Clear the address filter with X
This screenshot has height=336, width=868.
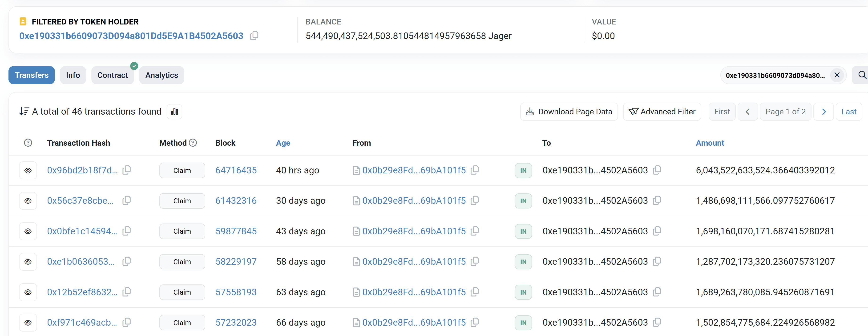(x=837, y=75)
